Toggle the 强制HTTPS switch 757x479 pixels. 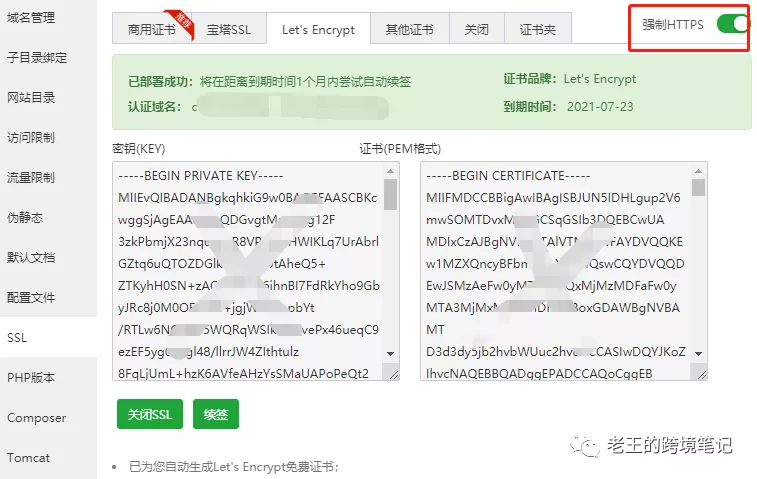[732, 24]
